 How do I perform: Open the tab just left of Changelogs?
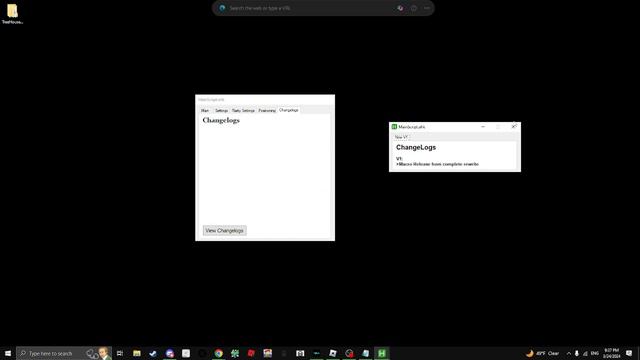click(267, 111)
